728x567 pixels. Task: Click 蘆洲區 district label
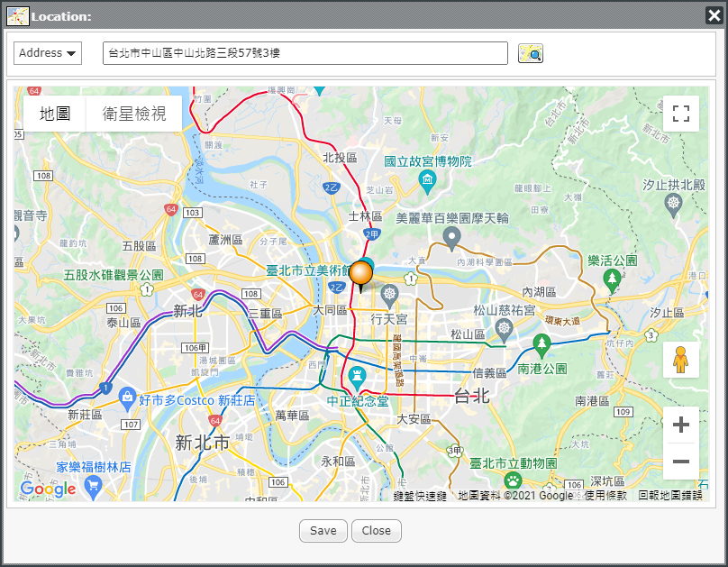point(225,240)
